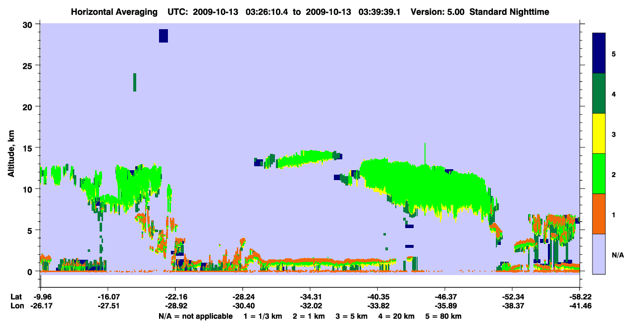644x330 pixels.
Task: Click the longitude value '-33.82'
Action: pyautogui.click(x=377, y=306)
